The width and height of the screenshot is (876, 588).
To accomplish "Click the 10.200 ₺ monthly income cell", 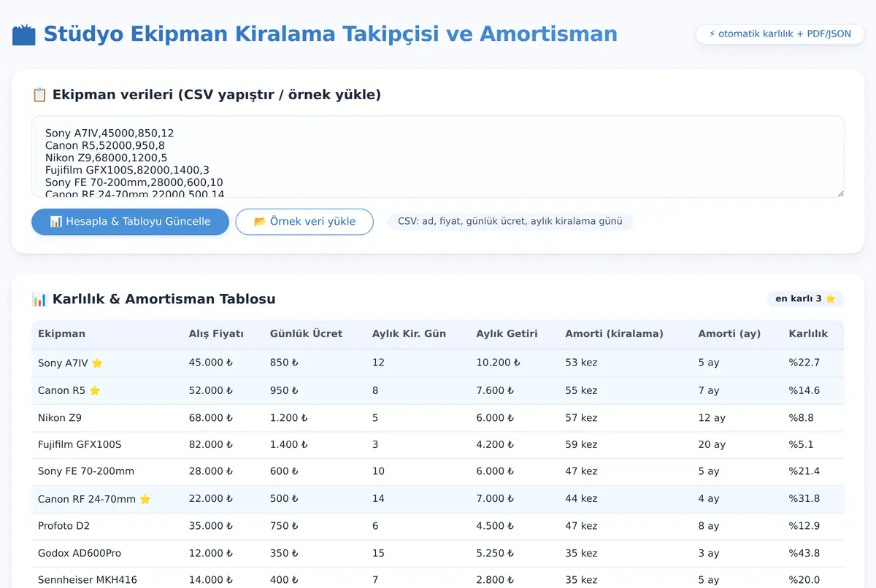I will [498, 363].
